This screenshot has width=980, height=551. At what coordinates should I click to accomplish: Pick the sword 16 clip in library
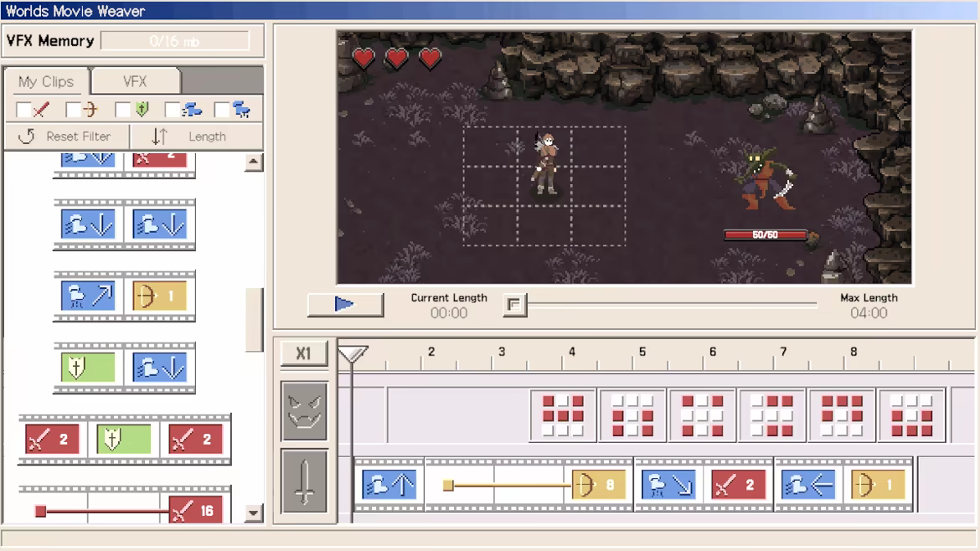coord(196,511)
